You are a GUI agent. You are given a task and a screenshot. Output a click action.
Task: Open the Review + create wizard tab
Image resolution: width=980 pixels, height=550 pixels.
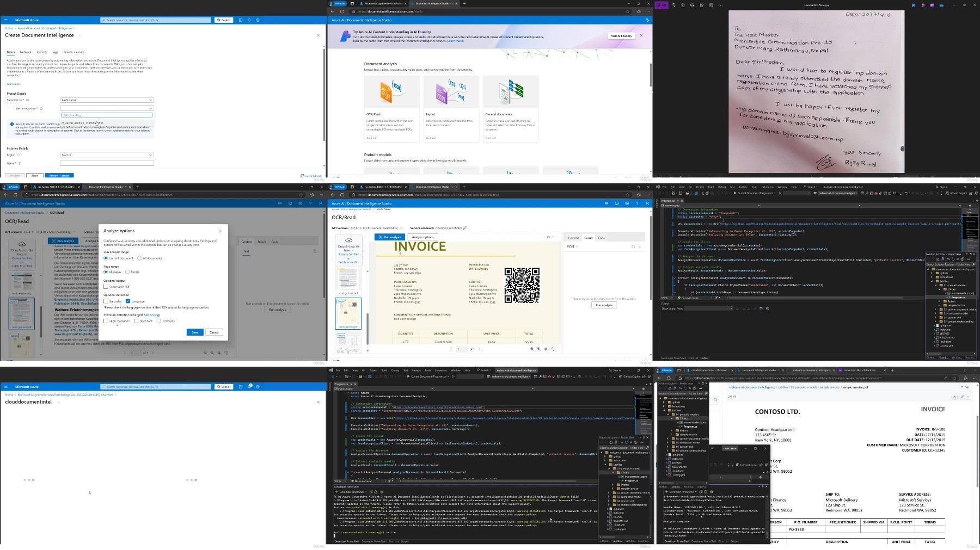(74, 52)
